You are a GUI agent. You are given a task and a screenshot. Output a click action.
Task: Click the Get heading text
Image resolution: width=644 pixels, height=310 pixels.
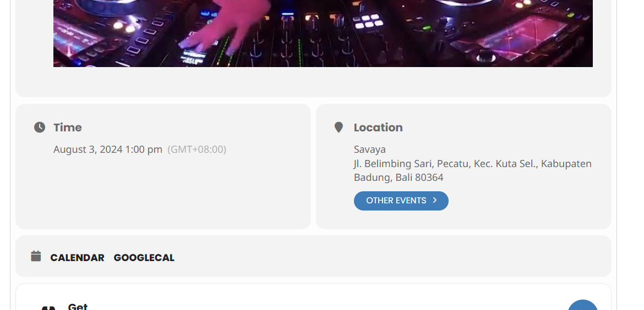[78, 306]
